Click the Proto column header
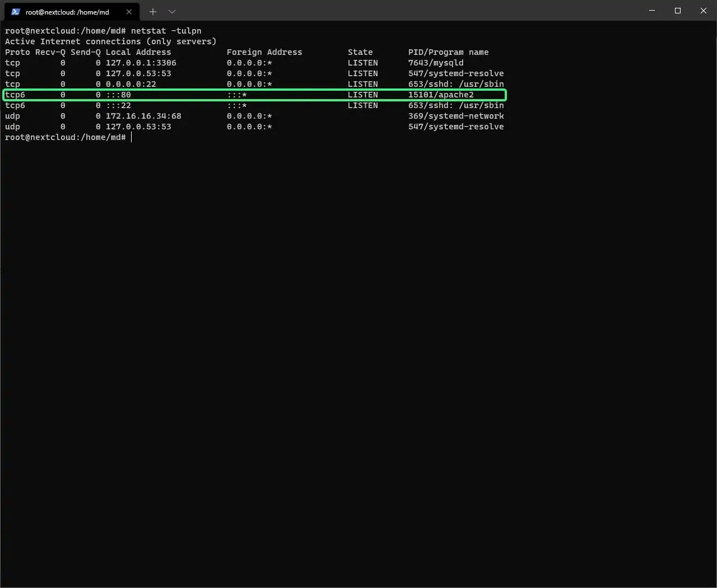 pos(17,52)
